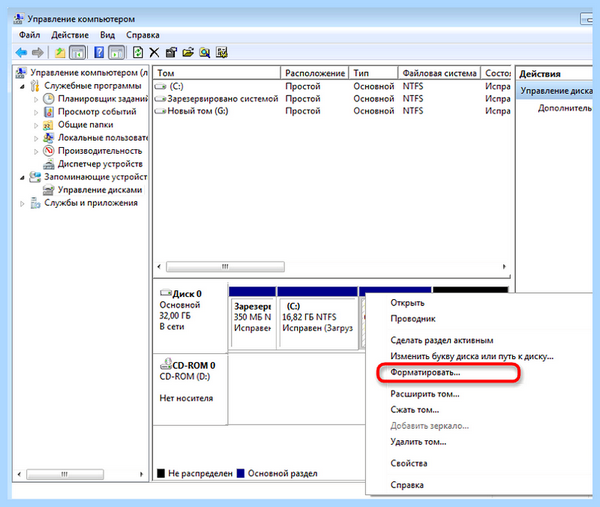This screenshot has width=600, height=507.
Task: Select Управление дисками in tree
Action: tap(100, 190)
